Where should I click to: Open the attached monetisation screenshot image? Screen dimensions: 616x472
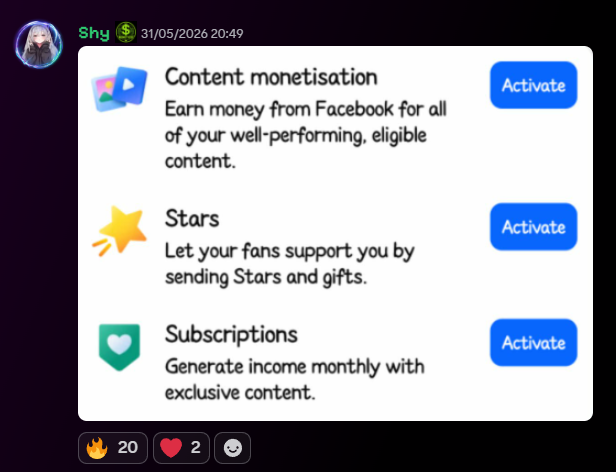[336, 233]
